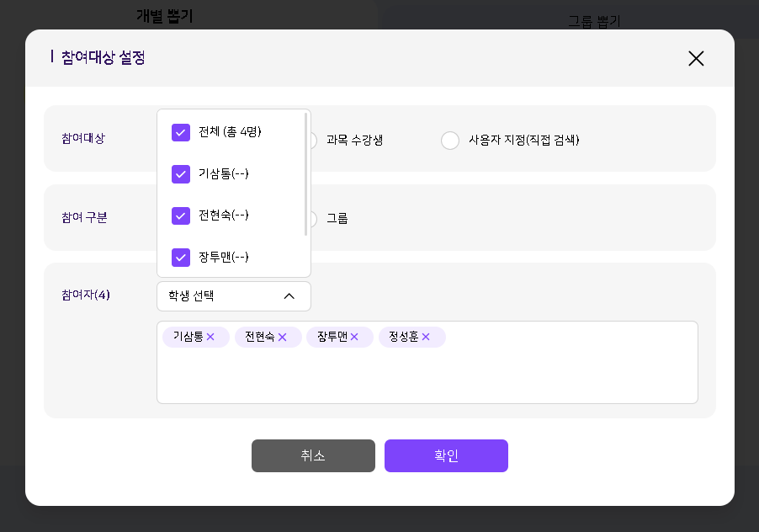Close the 참여대상 설정 dialog

(x=696, y=58)
